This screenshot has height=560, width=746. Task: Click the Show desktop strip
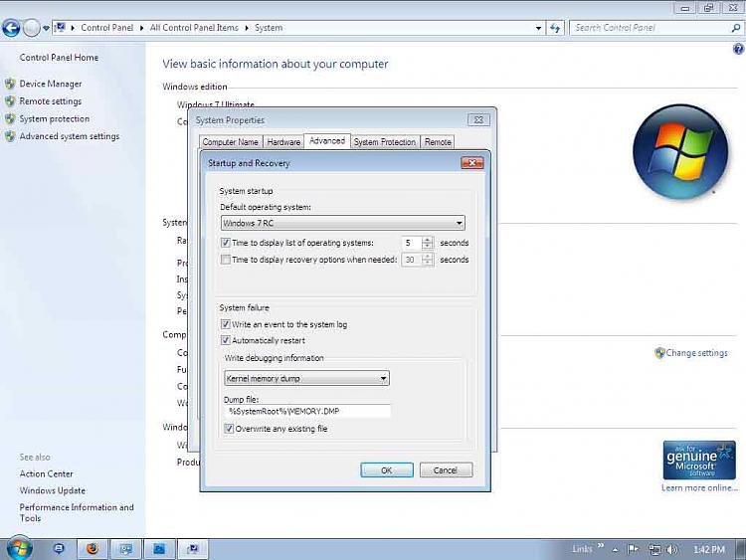[x=741, y=549]
